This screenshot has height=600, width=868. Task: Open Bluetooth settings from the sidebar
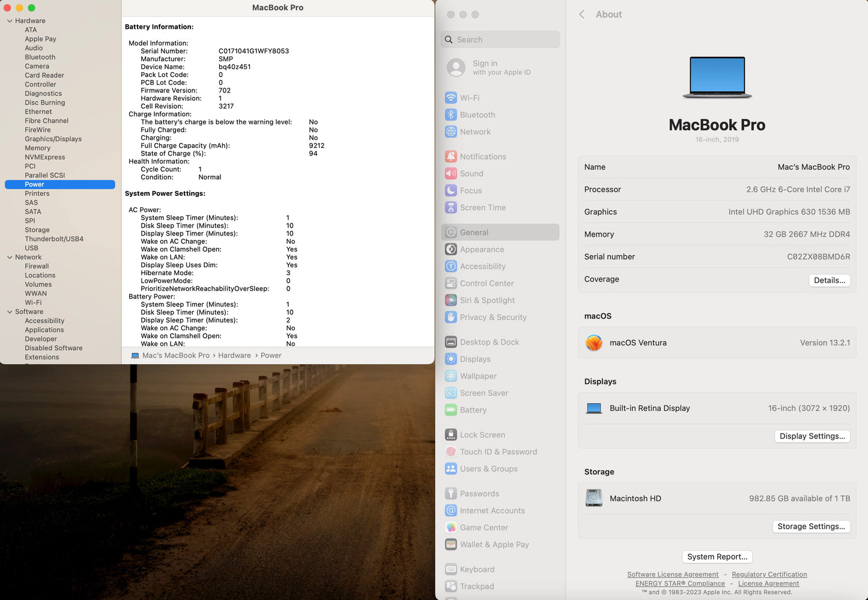pos(478,114)
